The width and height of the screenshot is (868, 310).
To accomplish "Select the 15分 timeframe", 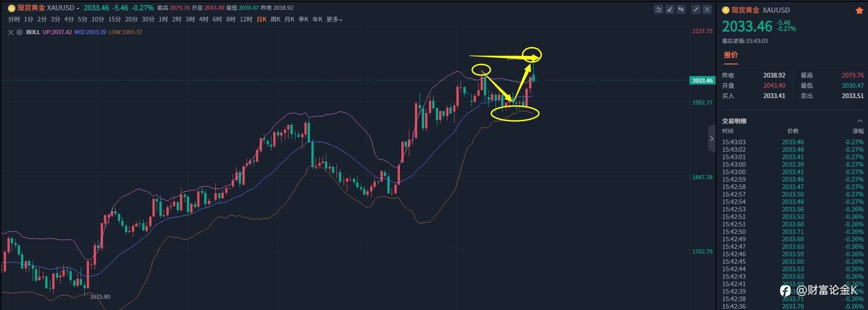I will click(114, 20).
